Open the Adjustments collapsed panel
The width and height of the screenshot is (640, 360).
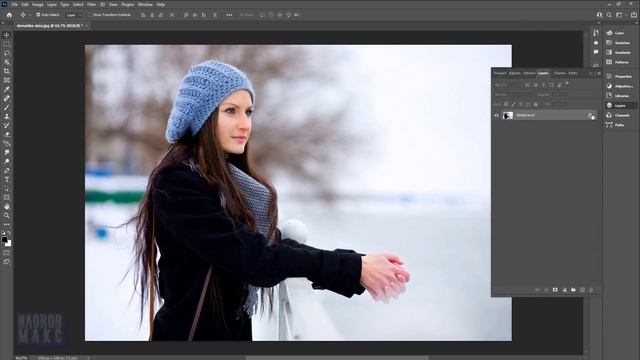(x=620, y=86)
